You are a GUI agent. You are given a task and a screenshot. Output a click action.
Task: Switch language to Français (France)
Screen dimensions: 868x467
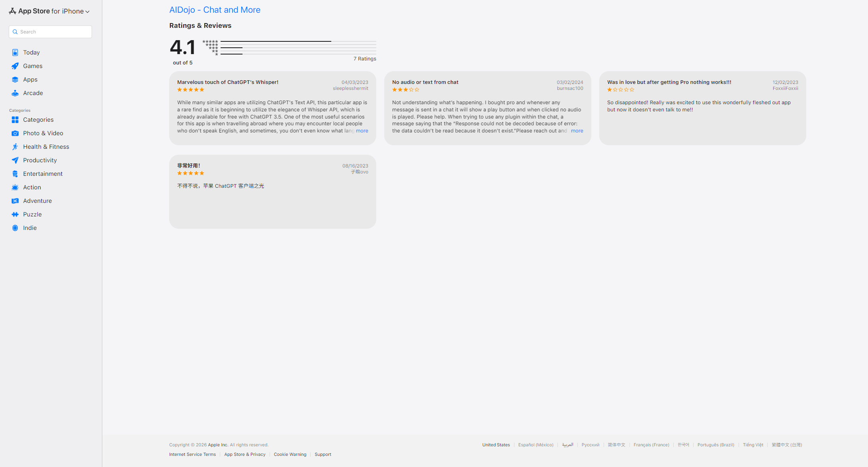651,445
